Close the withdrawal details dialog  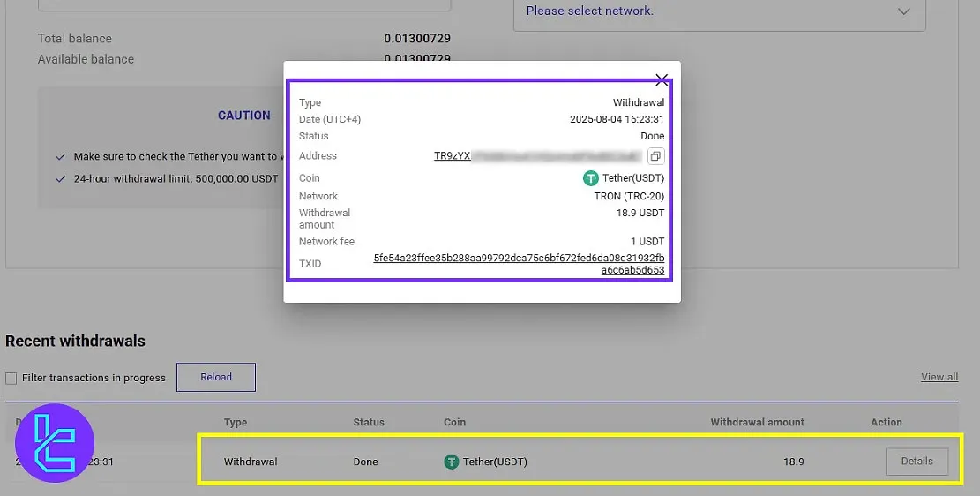662,79
